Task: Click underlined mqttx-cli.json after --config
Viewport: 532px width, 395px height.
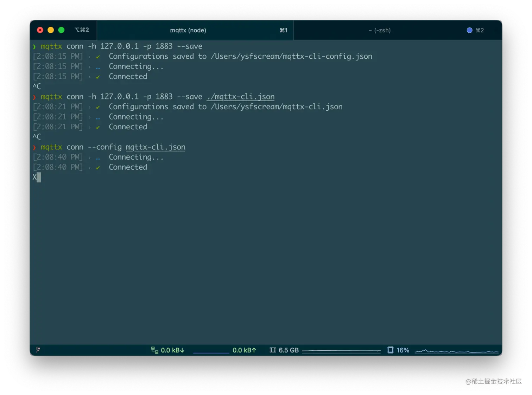Action: click(156, 147)
